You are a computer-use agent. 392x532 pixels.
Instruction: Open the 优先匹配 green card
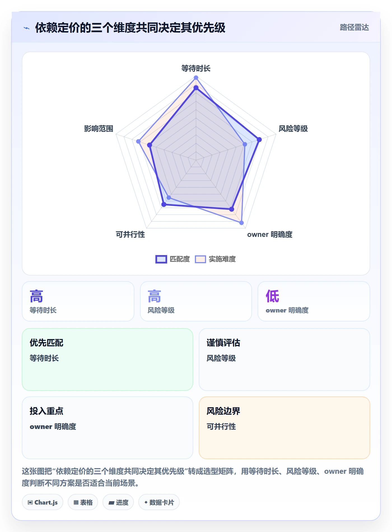[108, 360]
